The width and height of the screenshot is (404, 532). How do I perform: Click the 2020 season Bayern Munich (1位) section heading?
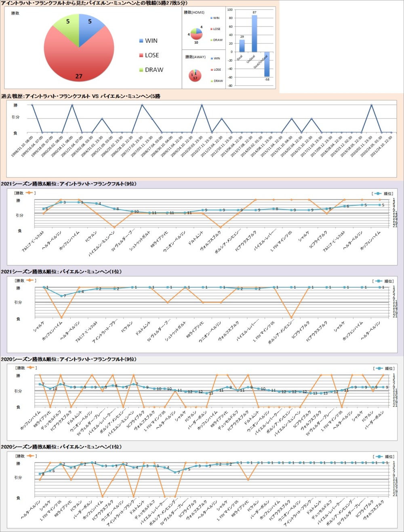(61, 447)
